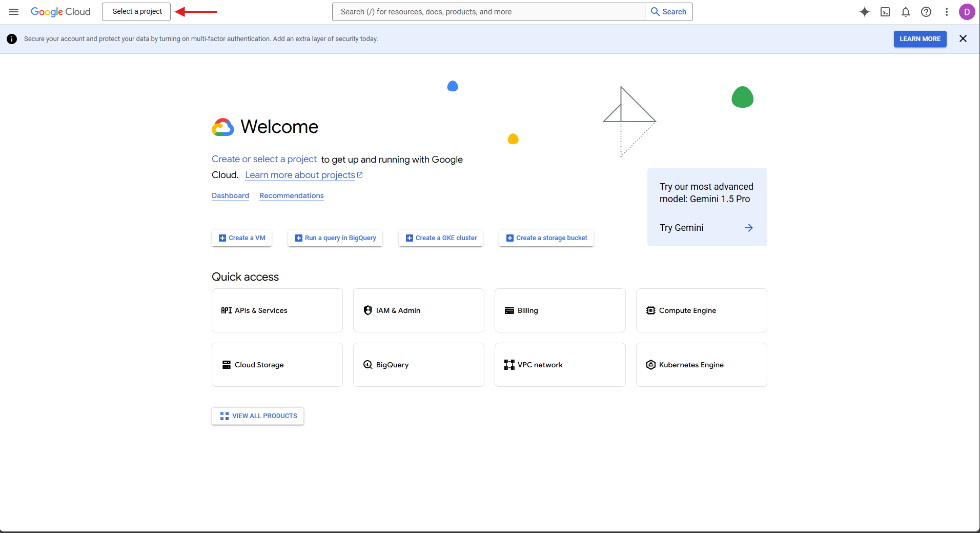Focus the resources search field
Image resolution: width=980 pixels, height=533 pixels.
click(488, 12)
